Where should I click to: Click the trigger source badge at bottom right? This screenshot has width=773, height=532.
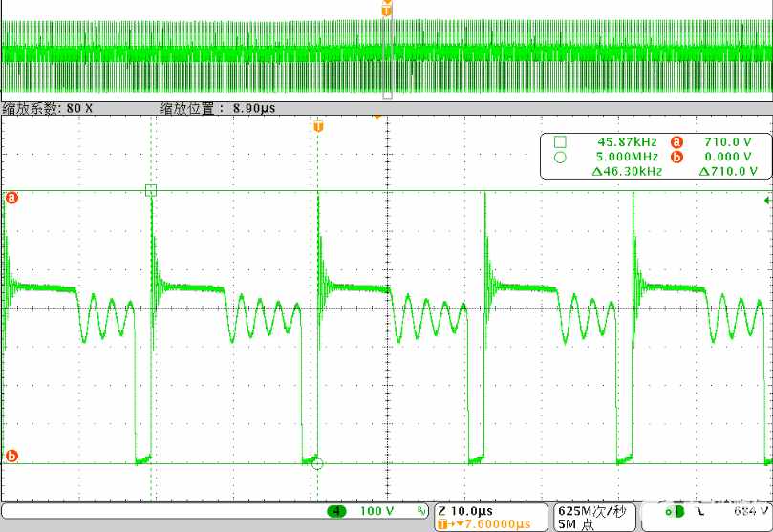[675, 511]
